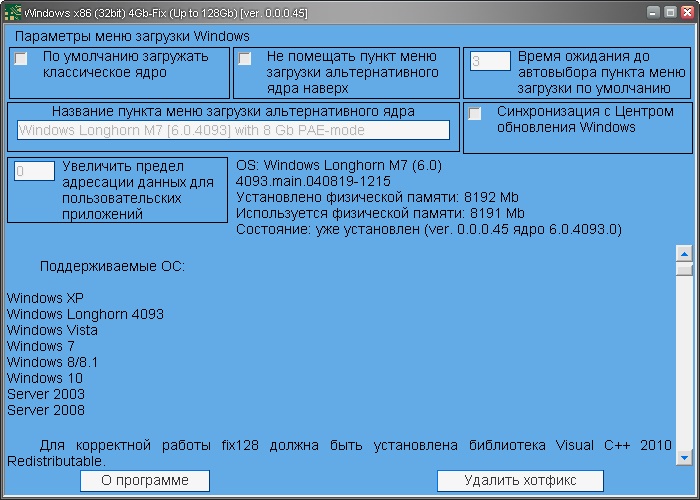Close the 4Gb-Fix window
Viewport: 700px width, 500px height.
(x=688, y=12)
